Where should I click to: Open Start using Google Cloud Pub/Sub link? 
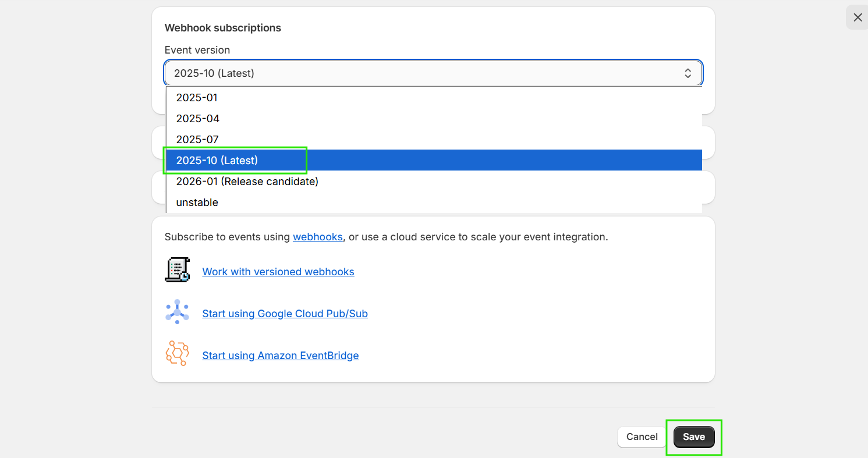[285, 314]
